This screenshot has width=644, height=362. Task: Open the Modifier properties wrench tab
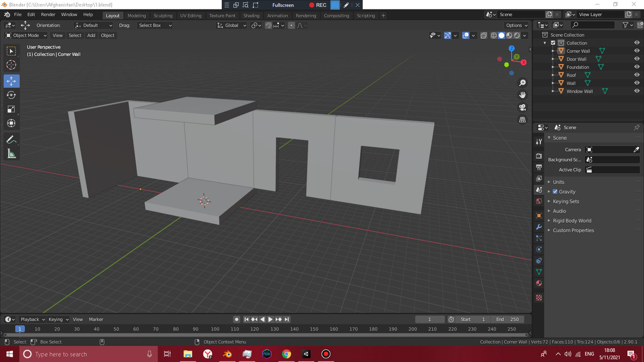click(x=538, y=227)
